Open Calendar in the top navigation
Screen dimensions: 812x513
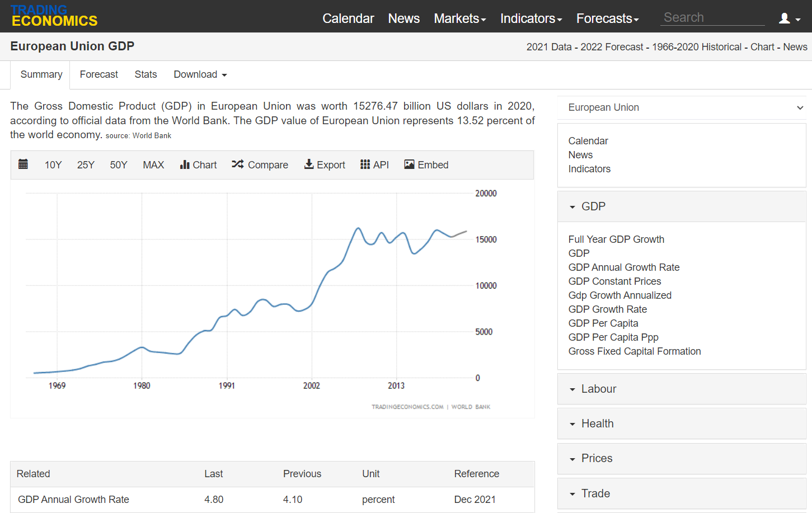click(x=348, y=18)
